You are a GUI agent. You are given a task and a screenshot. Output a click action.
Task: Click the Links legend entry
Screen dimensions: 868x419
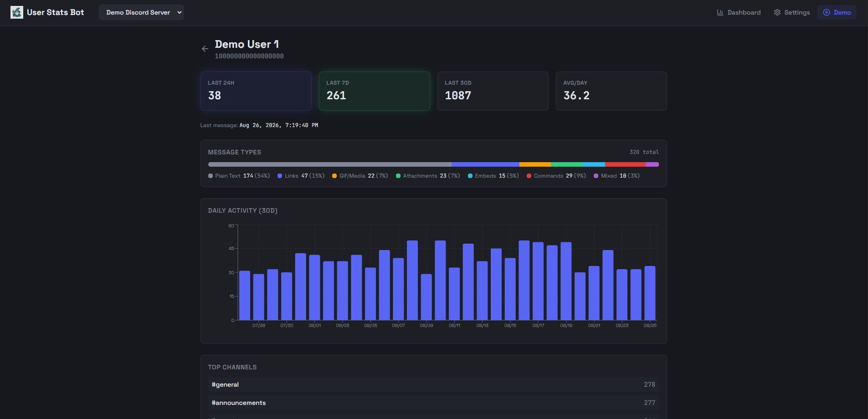(301, 176)
